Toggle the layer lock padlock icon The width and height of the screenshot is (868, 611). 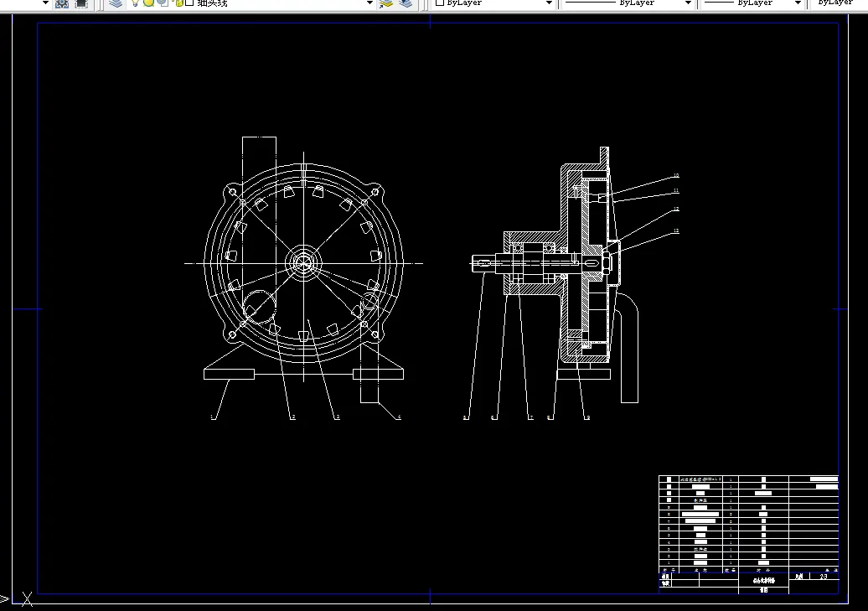point(178,3)
